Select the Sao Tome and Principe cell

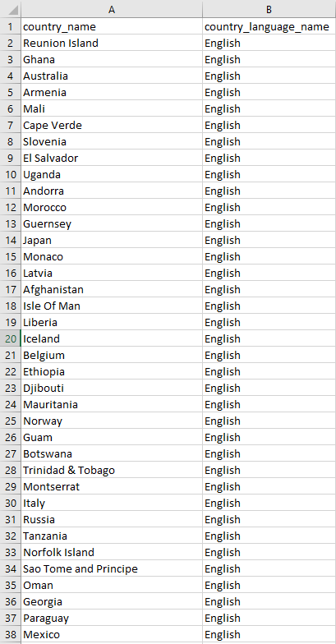(x=112, y=568)
